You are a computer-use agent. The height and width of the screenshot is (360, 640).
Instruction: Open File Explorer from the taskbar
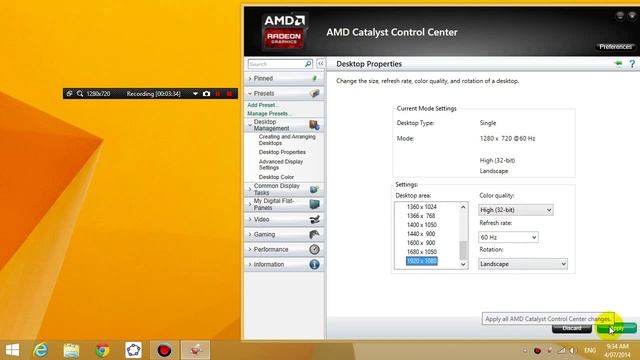point(71,350)
